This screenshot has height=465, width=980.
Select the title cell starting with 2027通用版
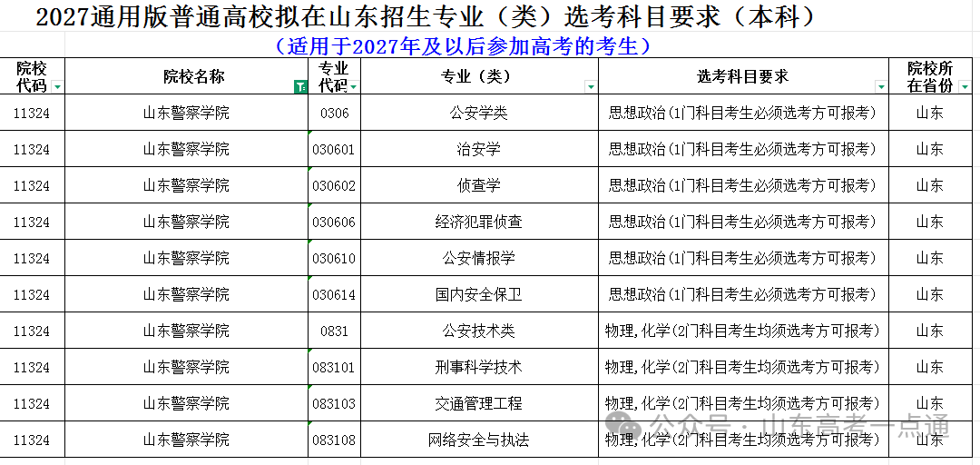426,15
